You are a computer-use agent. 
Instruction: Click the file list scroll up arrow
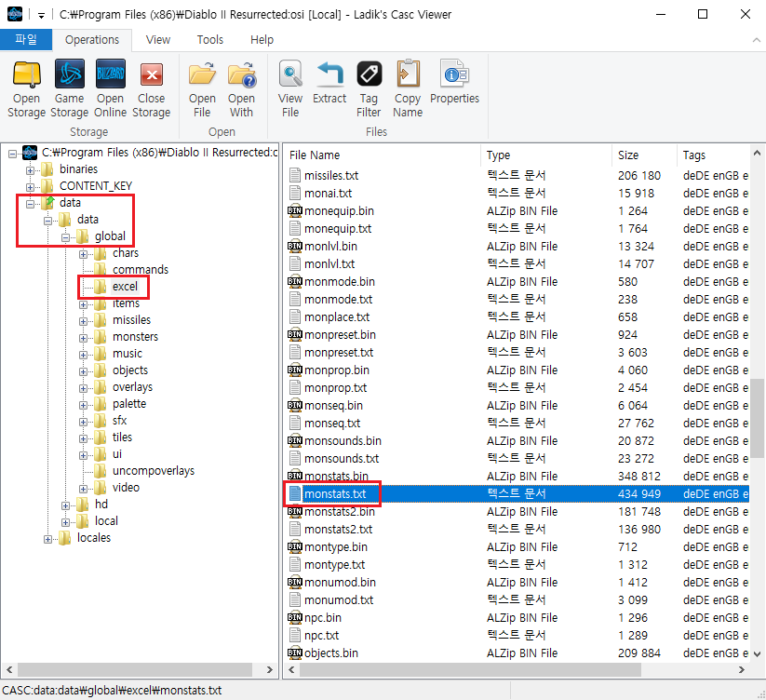757,153
